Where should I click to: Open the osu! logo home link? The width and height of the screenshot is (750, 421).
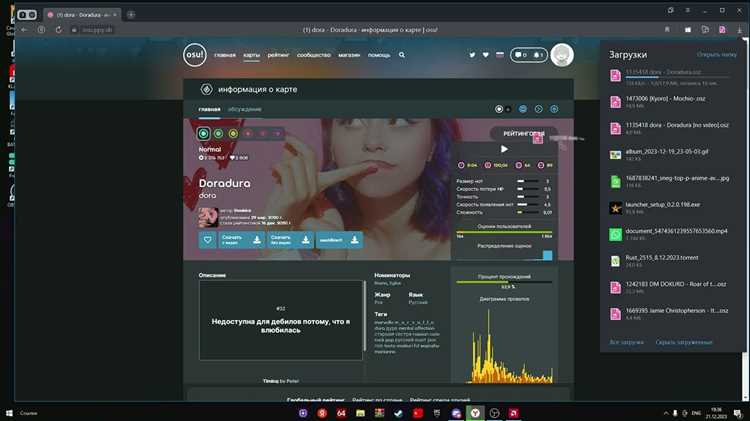point(195,55)
